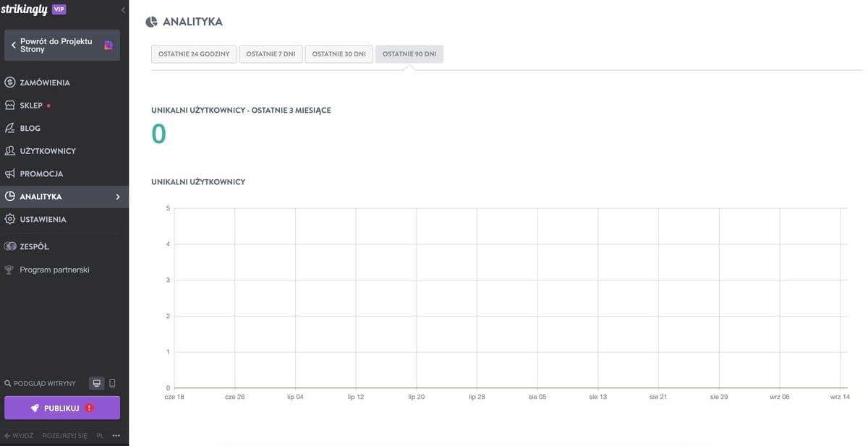Click the purple page icon beside Powrót
The width and height of the screenshot is (868, 446).
[x=109, y=45]
